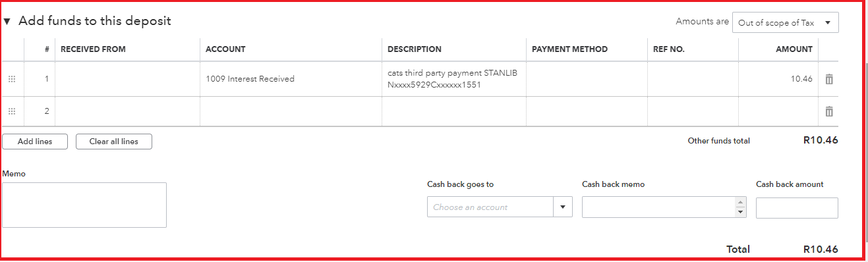868x262 pixels.
Task: Click into the Cash back amount field
Action: click(797, 208)
